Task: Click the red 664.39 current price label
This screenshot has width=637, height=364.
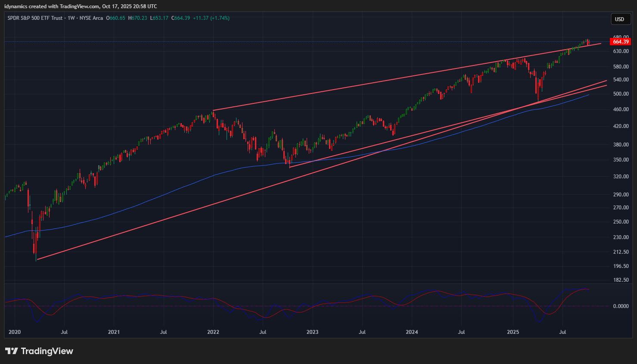Action: click(621, 42)
